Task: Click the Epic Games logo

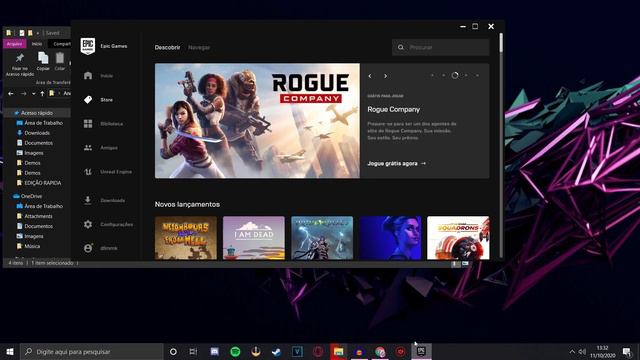Action: 88,46
